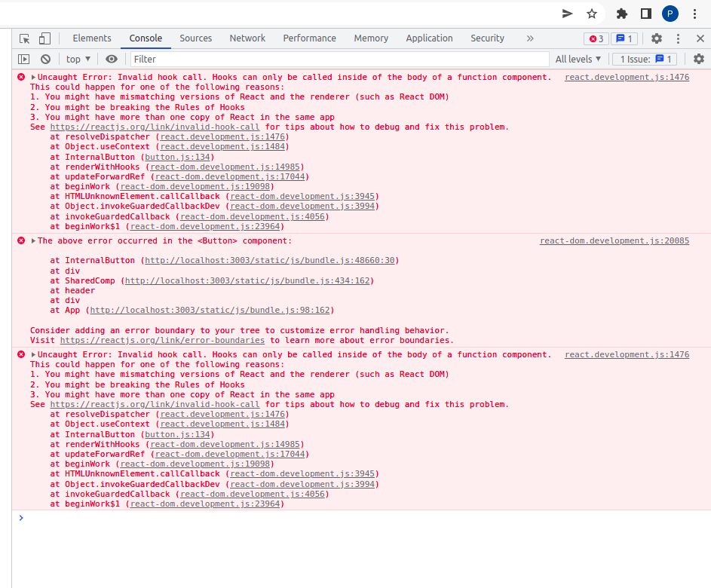The image size is (711, 588).
Task: Open the DevTools three-dot menu
Action: [676, 38]
